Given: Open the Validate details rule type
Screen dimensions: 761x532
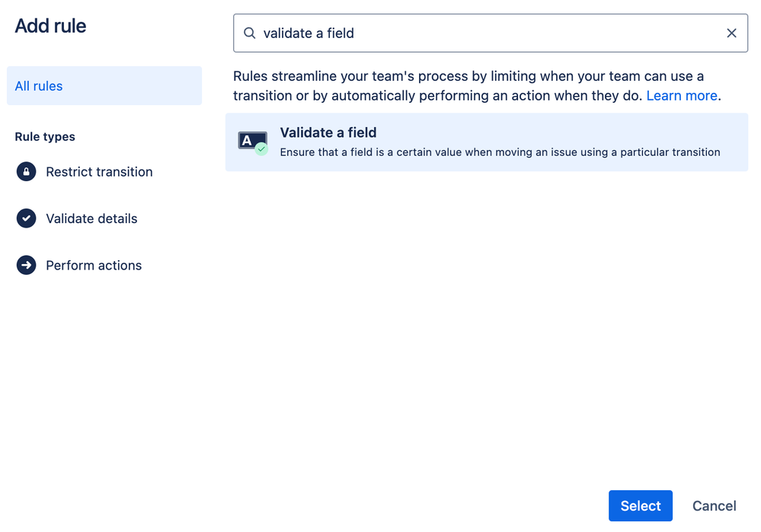Looking at the screenshot, I should pos(91,218).
